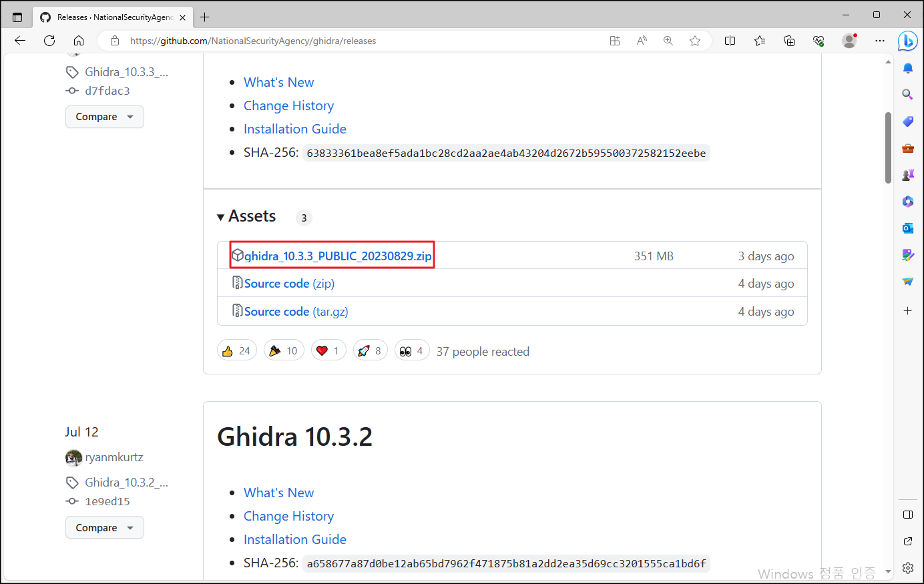Screen dimensions: 924x584
Task: Open a new browser tab
Action: (205, 17)
